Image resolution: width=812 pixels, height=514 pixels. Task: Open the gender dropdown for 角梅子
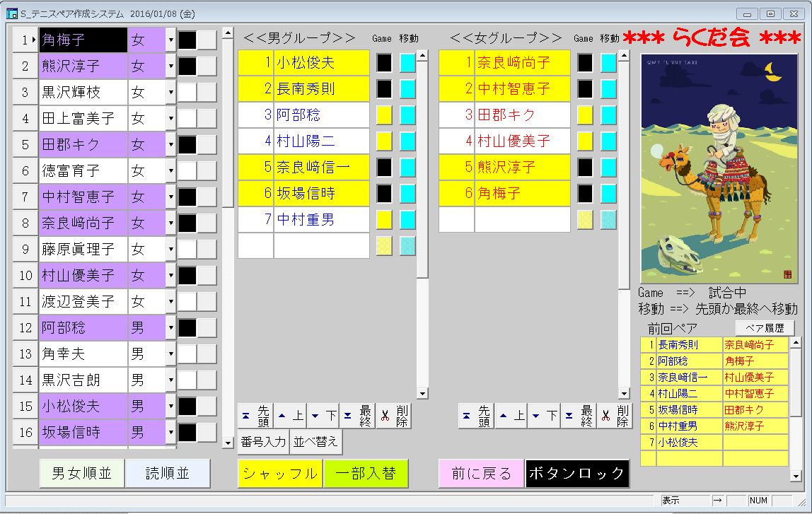(x=170, y=40)
